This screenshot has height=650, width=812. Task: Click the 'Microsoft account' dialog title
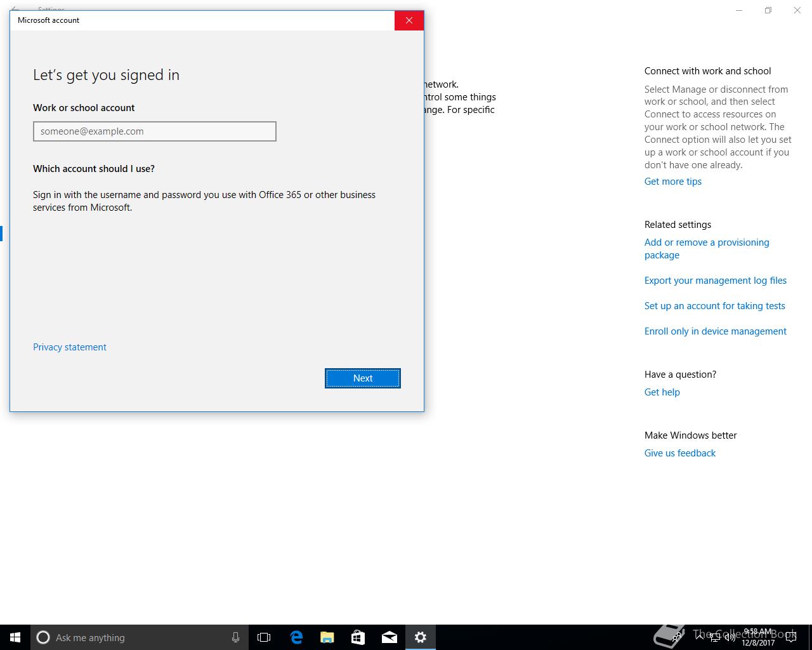49,20
